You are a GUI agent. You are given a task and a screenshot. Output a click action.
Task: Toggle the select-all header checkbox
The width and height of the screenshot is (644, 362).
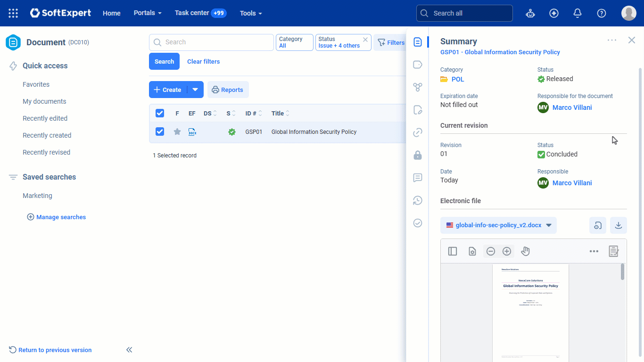coord(160,113)
